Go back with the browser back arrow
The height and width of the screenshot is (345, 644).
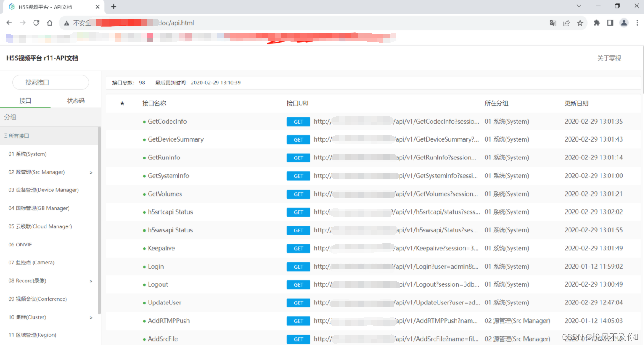9,23
